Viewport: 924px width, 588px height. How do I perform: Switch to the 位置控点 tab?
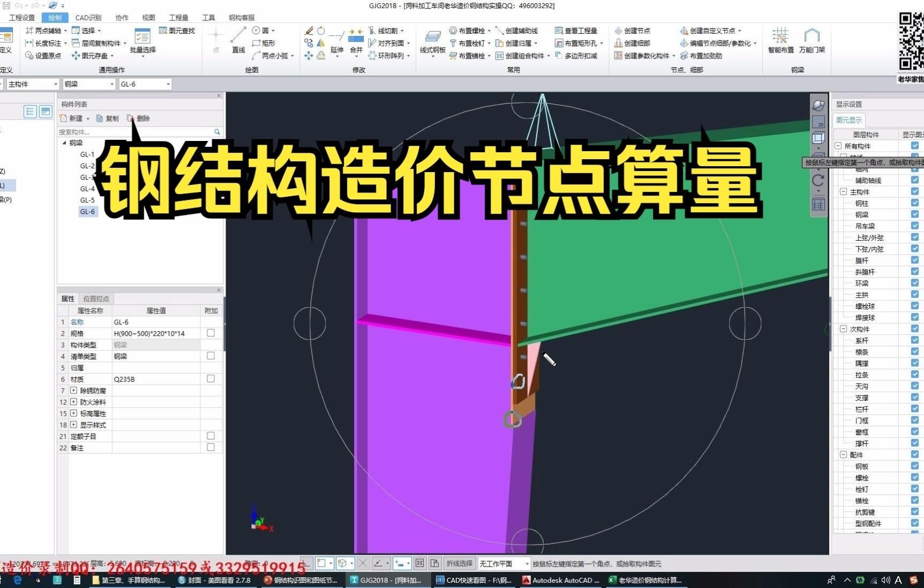(96, 299)
